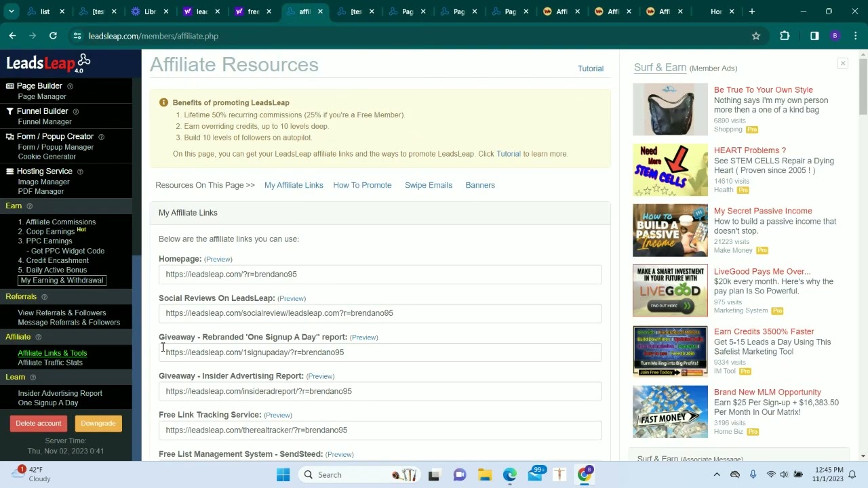
Task: Select the Homepage affiliate URL field
Action: pos(380,274)
